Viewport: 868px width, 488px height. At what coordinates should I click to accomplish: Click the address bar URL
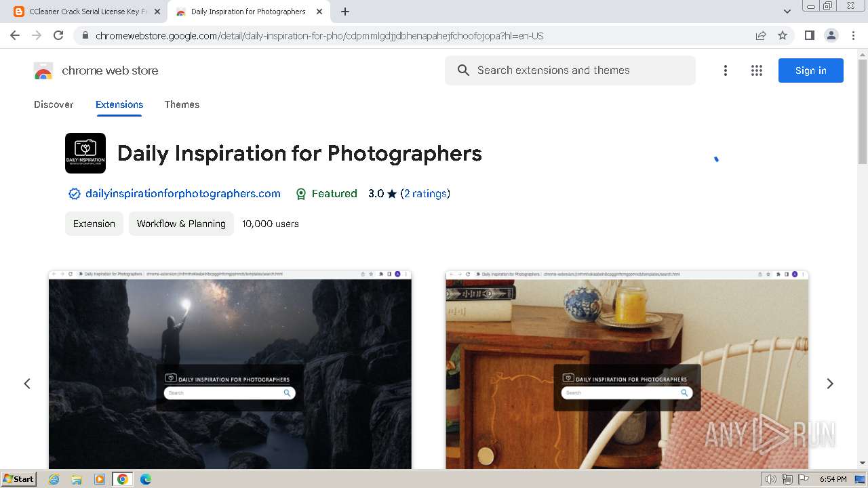pyautogui.click(x=319, y=36)
